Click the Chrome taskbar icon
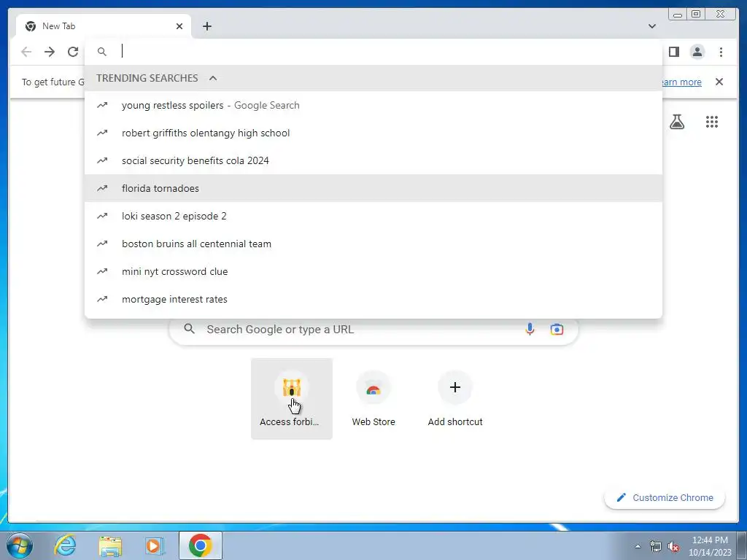Viewport: 747px width, 560px height. click(201, 545)
